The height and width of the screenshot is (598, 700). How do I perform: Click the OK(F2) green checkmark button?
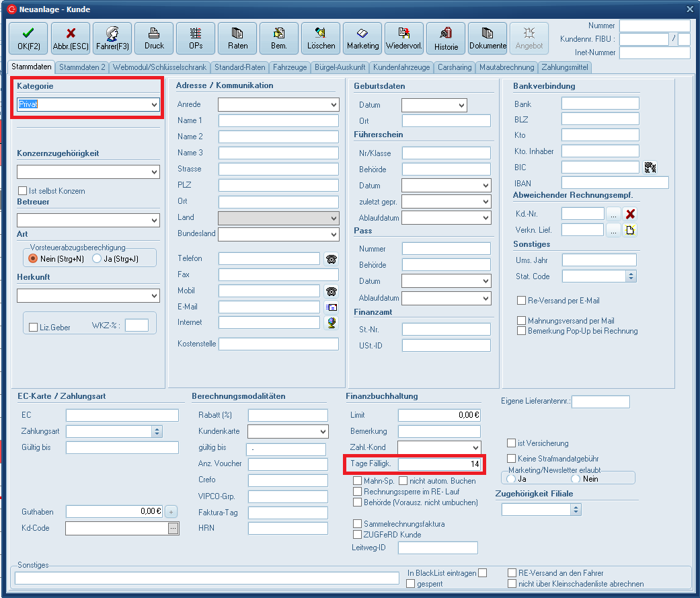[28, 39]
